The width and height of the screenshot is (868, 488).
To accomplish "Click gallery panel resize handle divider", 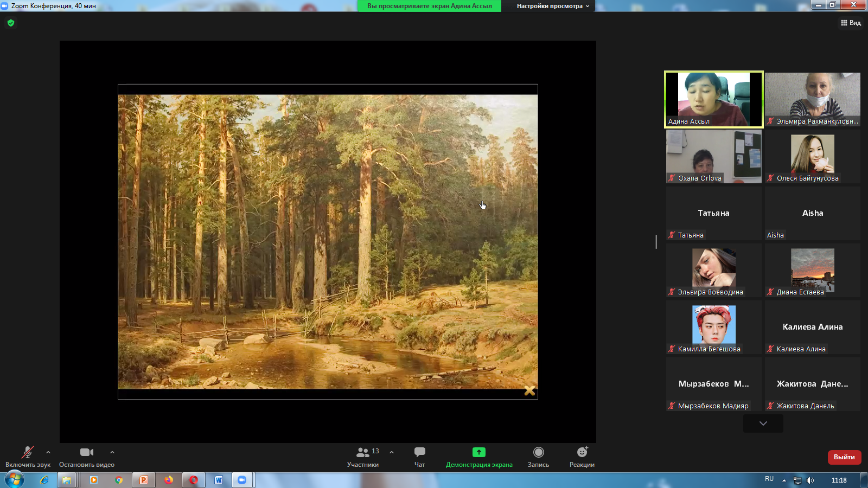I will point(656,242).
